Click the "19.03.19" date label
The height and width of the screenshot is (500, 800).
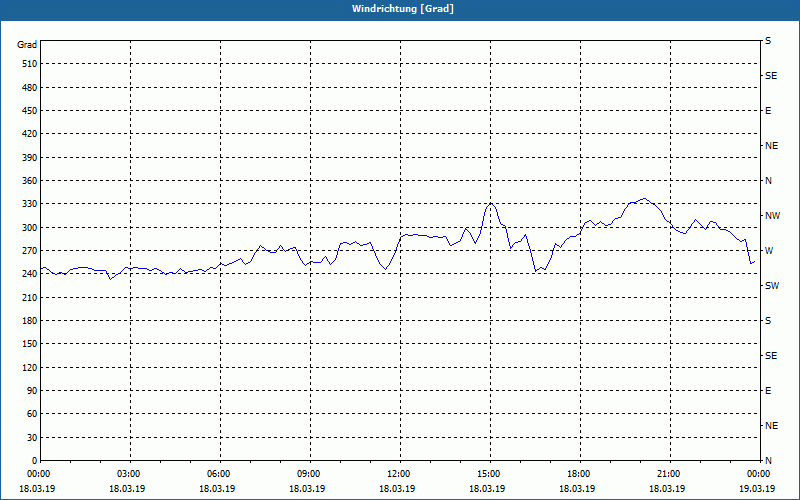(x=757, y=489)
